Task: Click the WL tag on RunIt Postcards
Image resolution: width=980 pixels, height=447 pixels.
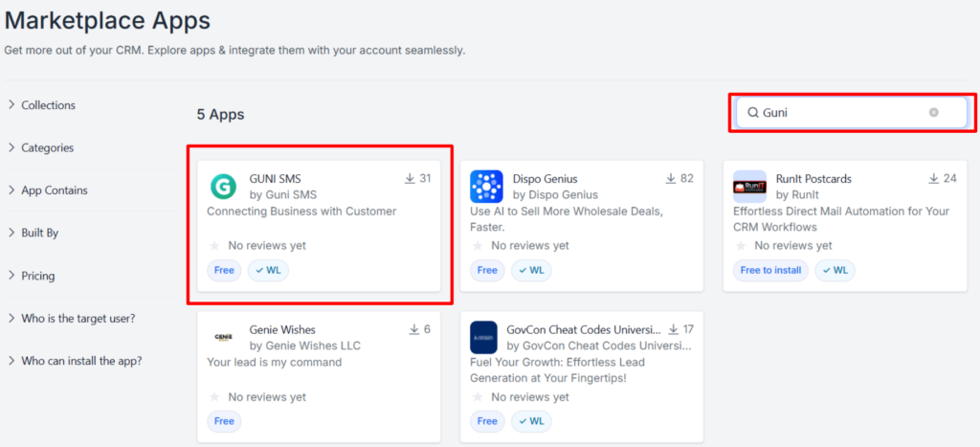Action: 835,271
